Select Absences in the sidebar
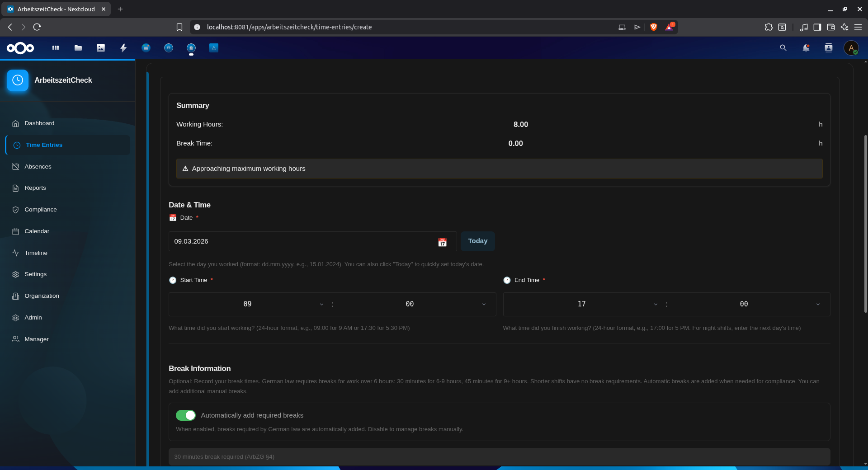The height and width of the screenshot is (470, 868). (37, 166)
